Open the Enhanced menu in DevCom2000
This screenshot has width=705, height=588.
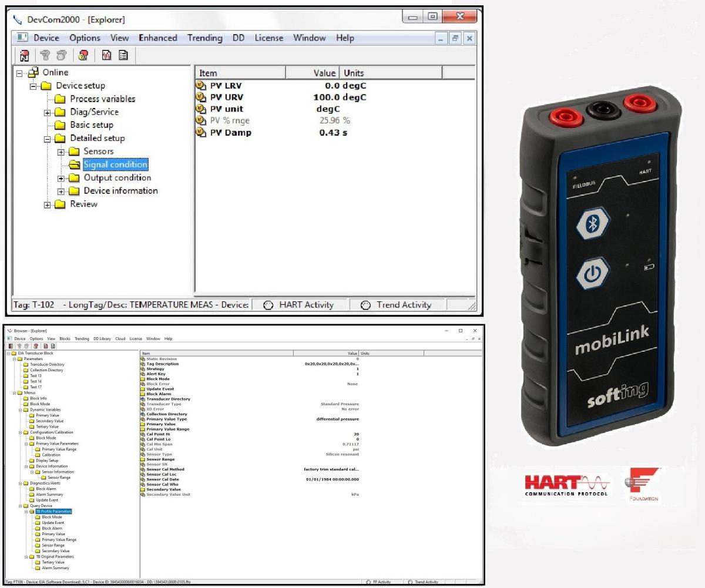click(157, 38)
